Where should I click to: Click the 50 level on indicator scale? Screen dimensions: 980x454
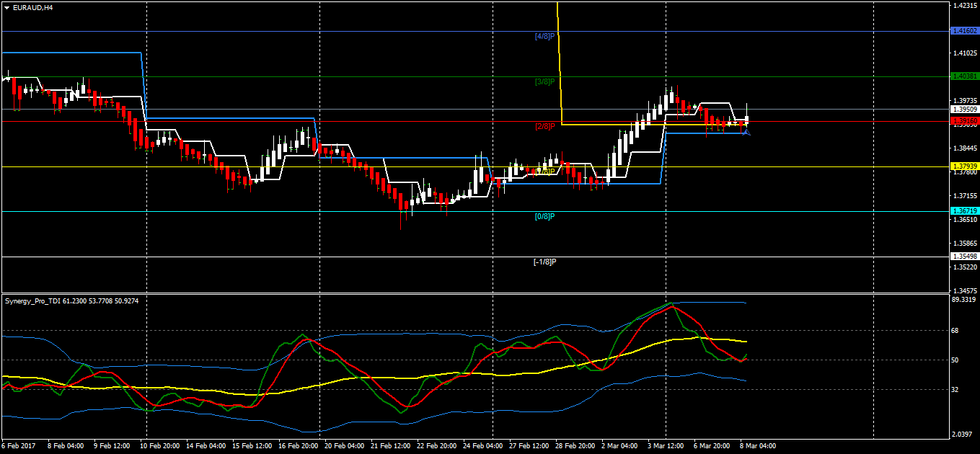click(956, 360)
